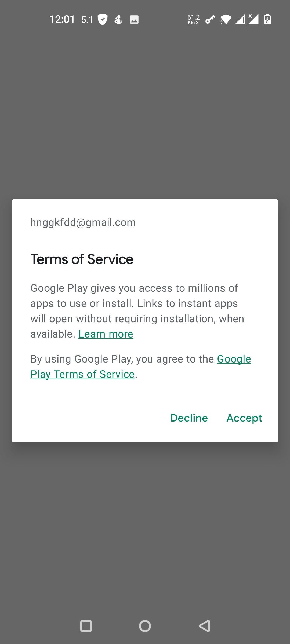Open Google Play Terms of Service link

point(141,367)
